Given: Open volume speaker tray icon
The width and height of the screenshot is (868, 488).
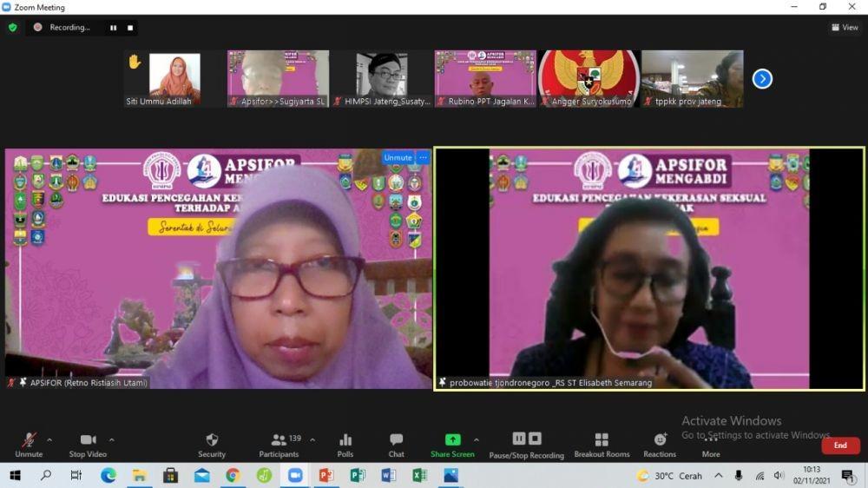Looking at the screenshot, I should [779, 475].
